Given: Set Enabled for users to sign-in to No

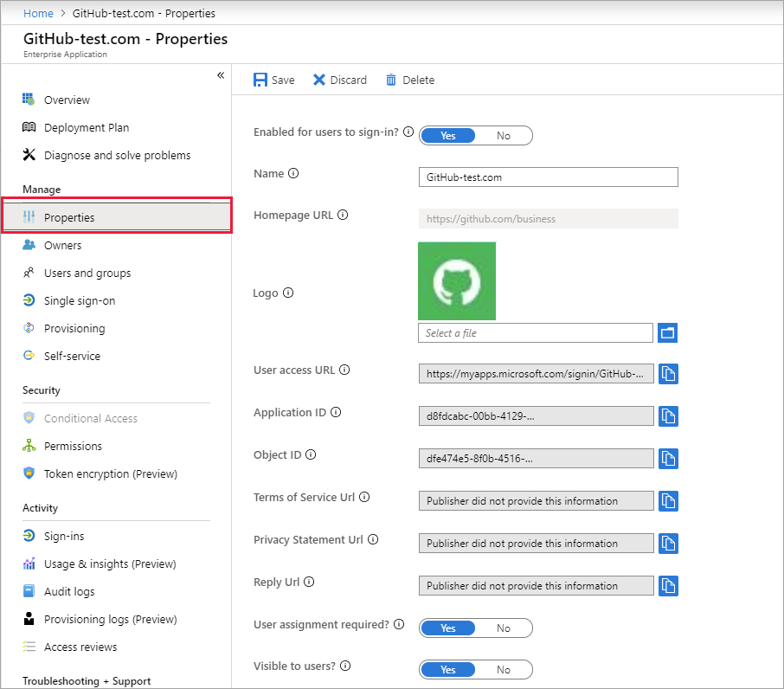Looking at the screenshot, I should click(504, 136).
